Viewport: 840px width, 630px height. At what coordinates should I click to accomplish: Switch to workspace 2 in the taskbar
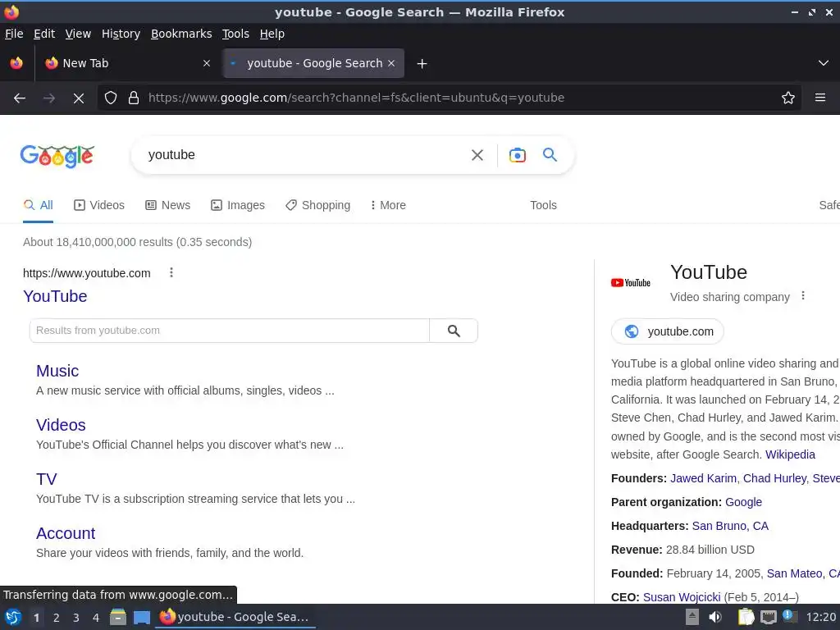click(x=57, y=618)
